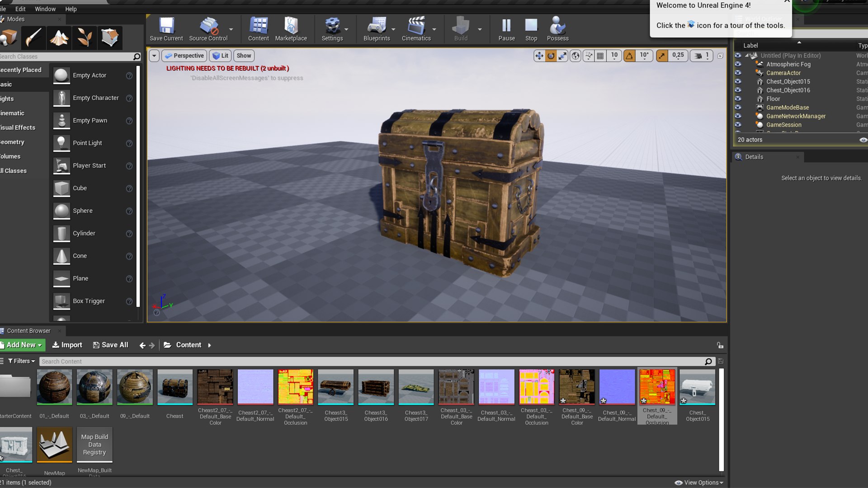Toggle visibility of Chest_Object015 in outliner

coord(738,81)
